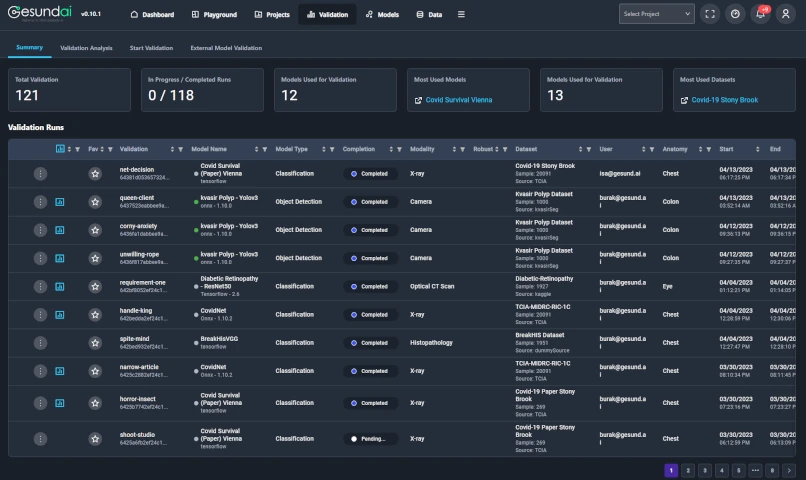806x480 pixels.
Task: Open the fullscreen toggle icon
Action: 710,14
